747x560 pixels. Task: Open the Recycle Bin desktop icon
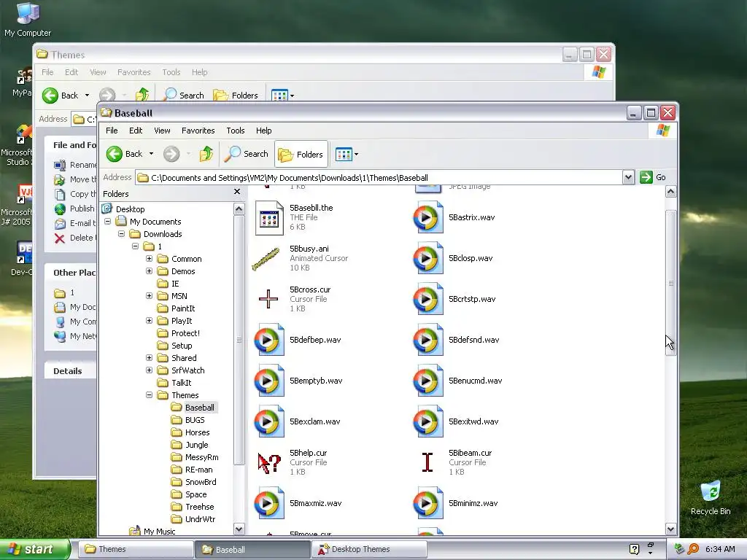[711, 497]
